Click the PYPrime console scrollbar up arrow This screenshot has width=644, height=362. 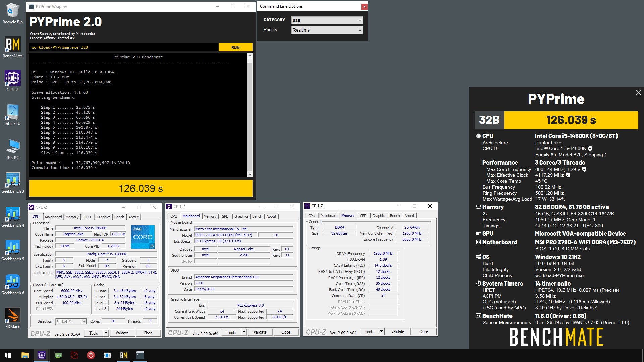tap(250, 56)
